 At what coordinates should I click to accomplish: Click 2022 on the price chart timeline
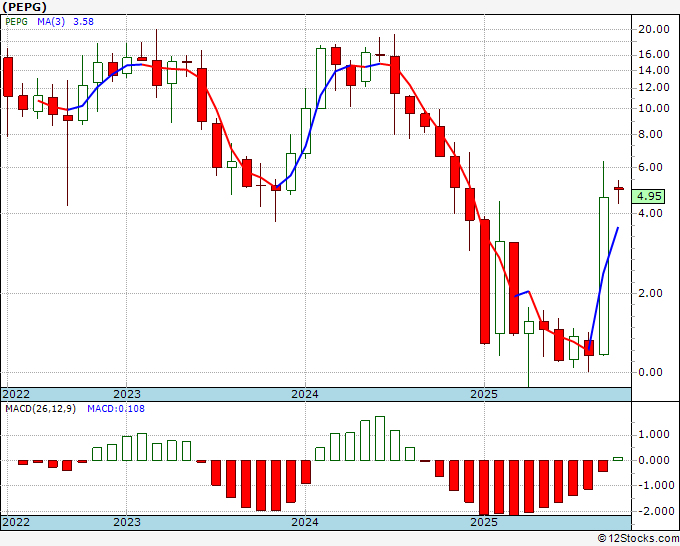(16, 394)
